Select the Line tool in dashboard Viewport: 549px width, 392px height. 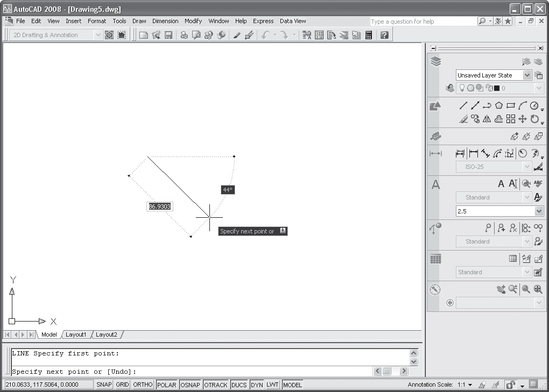pos(463,105)
